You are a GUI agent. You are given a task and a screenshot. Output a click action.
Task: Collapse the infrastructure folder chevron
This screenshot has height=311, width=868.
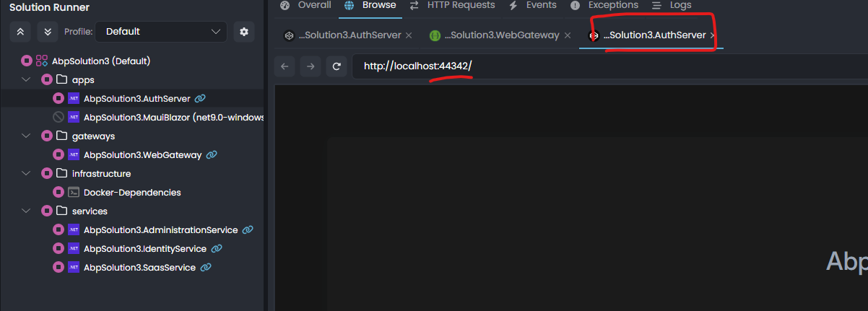pos(27,173)
